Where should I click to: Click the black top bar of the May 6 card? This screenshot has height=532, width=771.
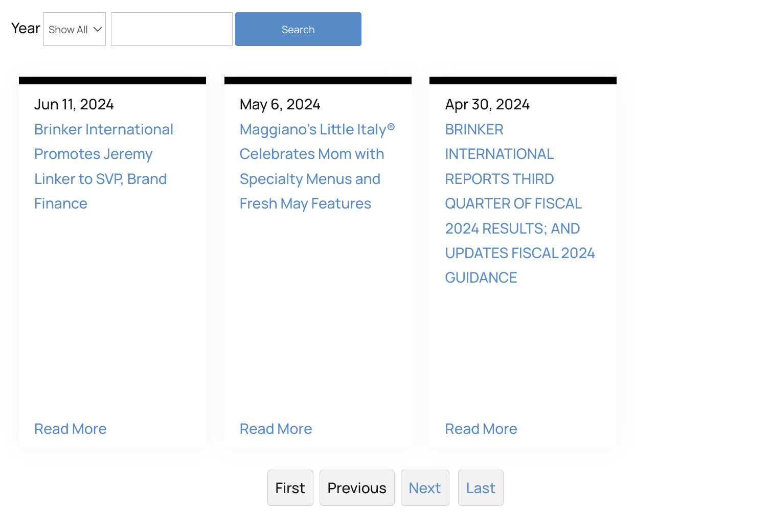(318, 80)
